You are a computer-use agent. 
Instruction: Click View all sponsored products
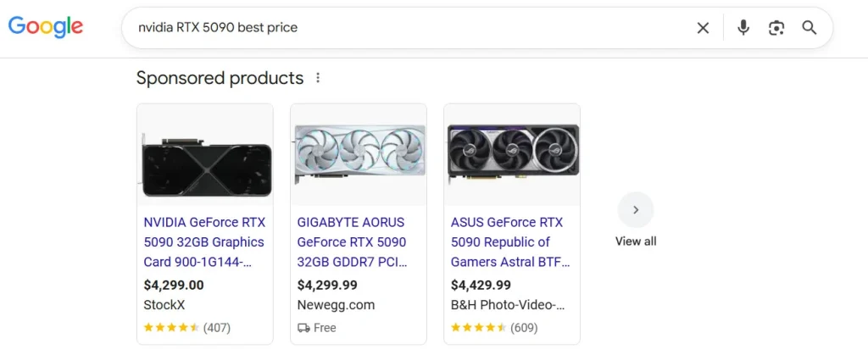(x=636, y=241)
